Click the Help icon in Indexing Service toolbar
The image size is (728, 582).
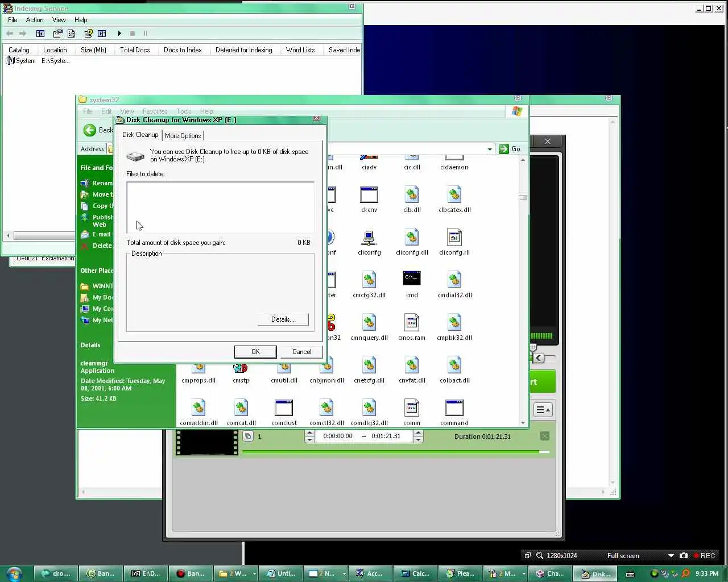coord(88,34)
